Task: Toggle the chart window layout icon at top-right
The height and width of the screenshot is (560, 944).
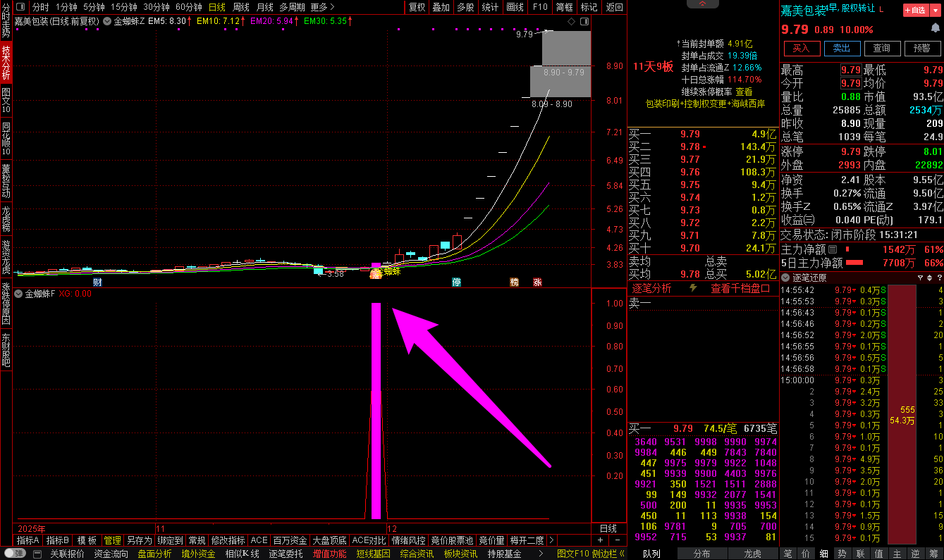Action: click(x=583, y=21)
